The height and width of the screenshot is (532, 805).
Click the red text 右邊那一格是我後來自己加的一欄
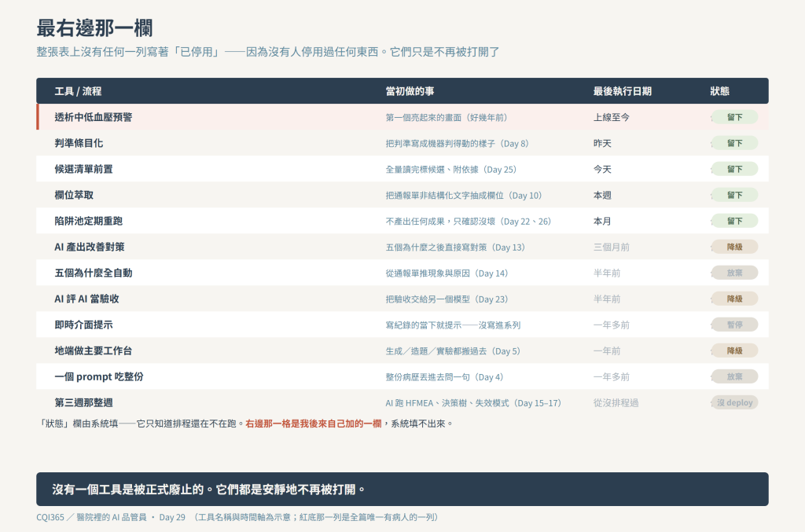(314, 424)
